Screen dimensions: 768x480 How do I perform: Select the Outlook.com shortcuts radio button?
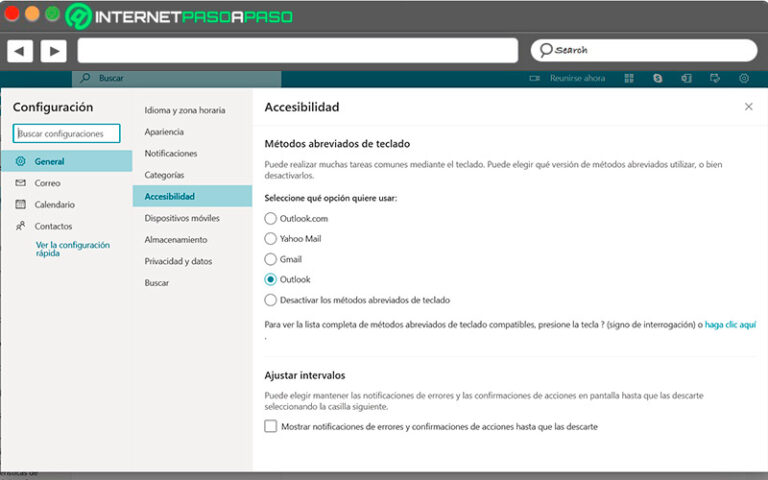click(x=271, y=218)
